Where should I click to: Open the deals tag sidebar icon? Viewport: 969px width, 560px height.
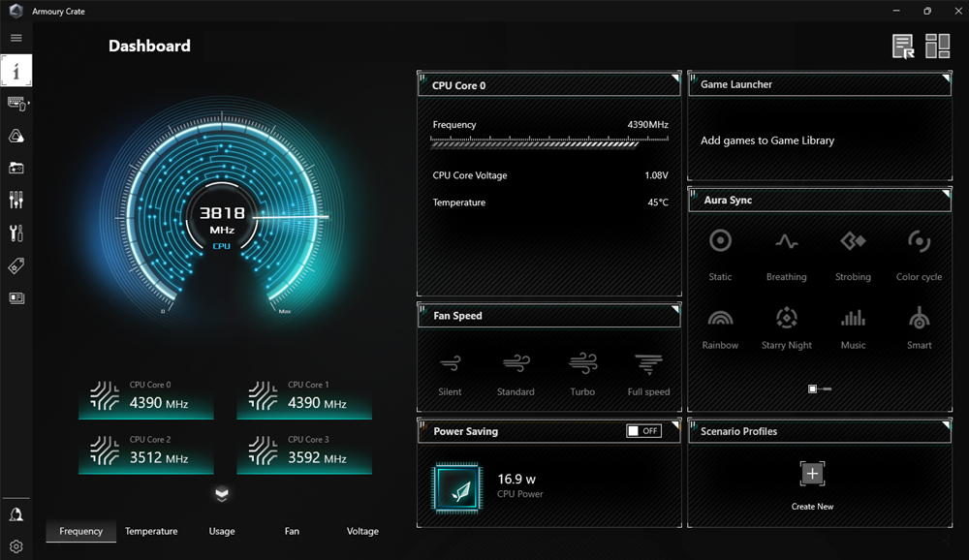pyautogui.click(x=16, y=265)
